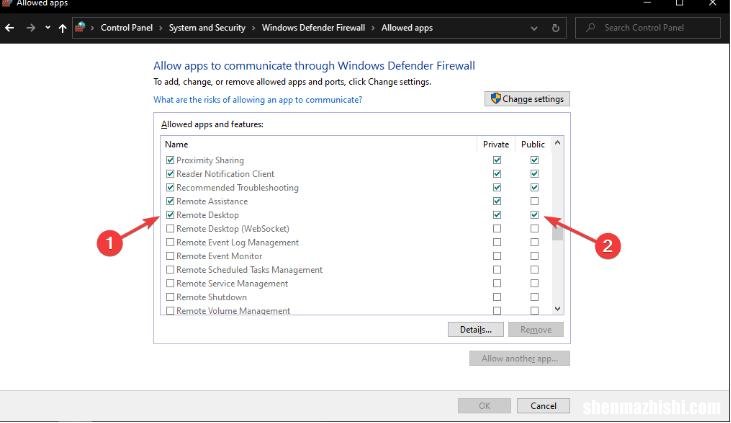This screenshot has height=423, width=731.
Task: Enable Remote Desktop (WebSocket) checkbox
Action: point(170,229)
